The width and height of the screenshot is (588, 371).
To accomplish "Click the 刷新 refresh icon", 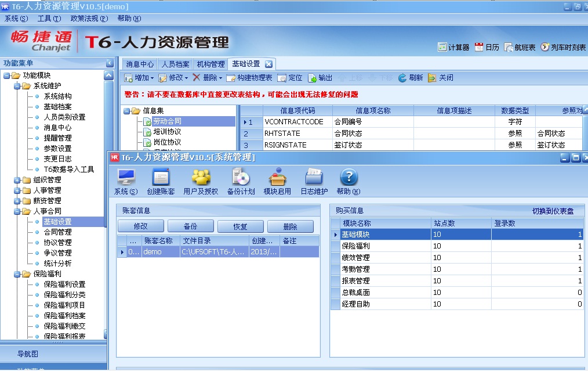I will [402, 78].
